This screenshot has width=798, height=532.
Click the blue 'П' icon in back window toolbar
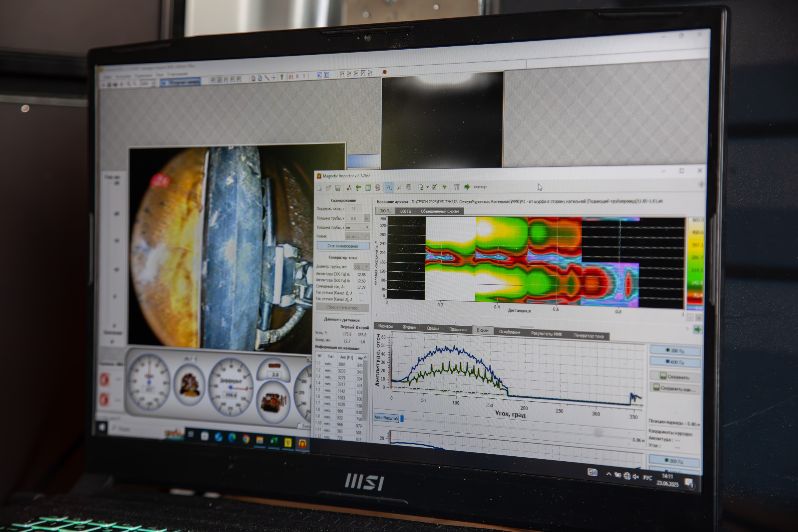[x=326, y=75]
